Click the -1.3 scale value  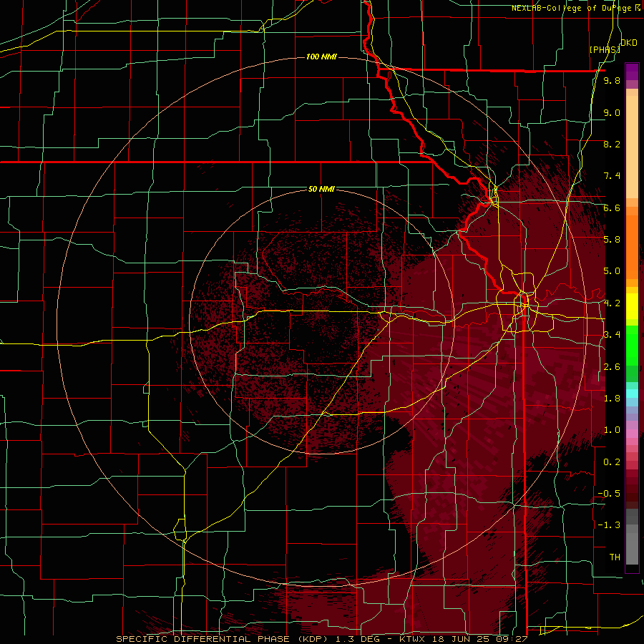(609, 525)
